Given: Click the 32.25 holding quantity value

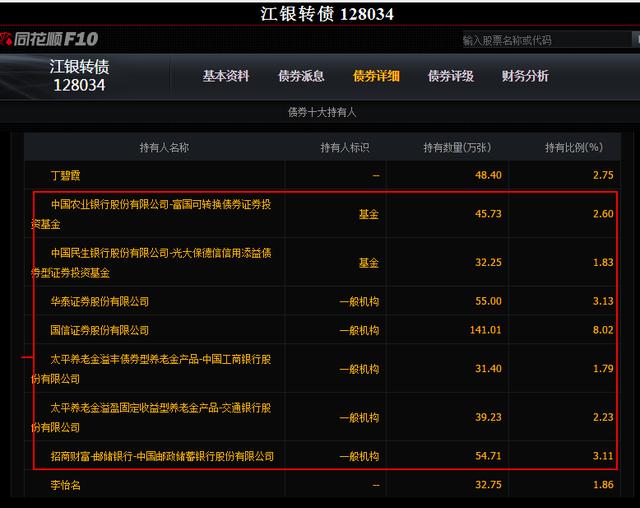Looking at the screenshot, I should point(488,262).
